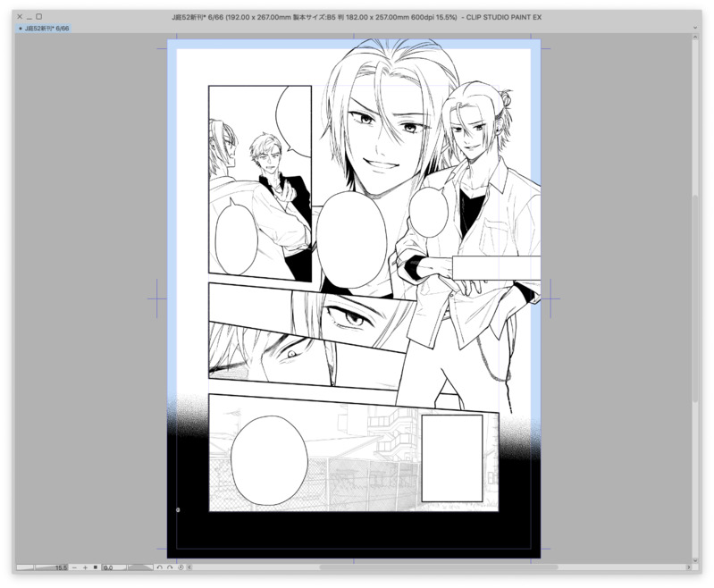Click the canvas rotation slider
714x588 pixels.
140,567
